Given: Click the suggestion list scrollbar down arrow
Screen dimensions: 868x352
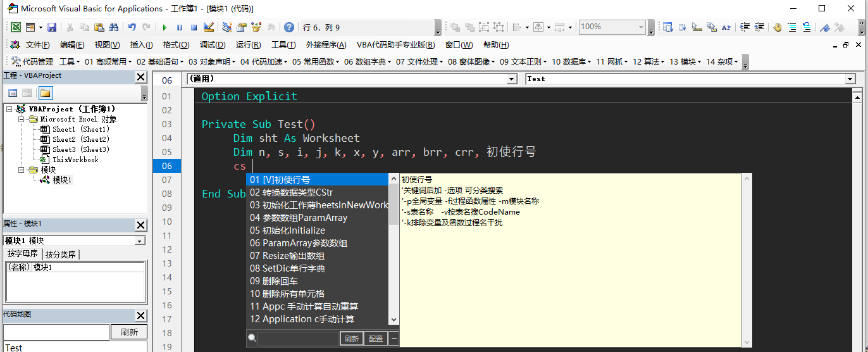Looking at the screenshot, I should (394, 320).
